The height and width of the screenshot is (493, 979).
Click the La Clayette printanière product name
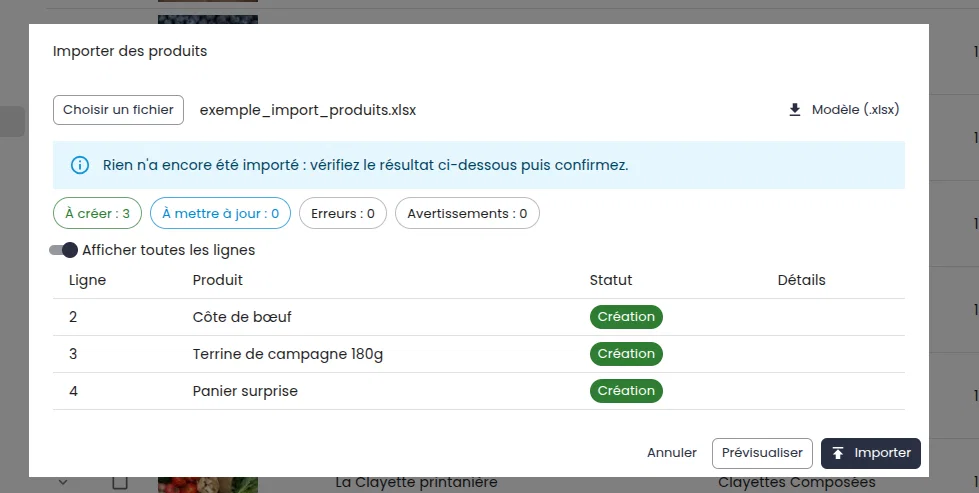pyautogui.click(x=416, y=482)
